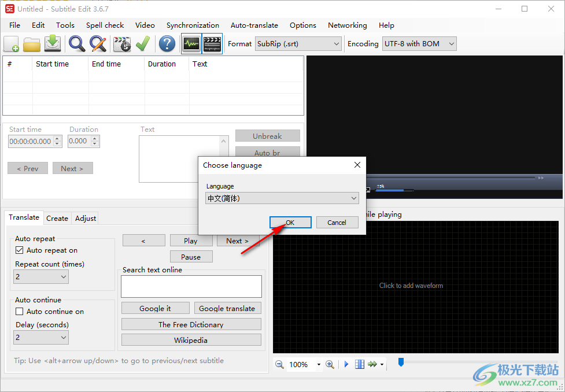Image resolution: width=565 pixels, height=392 pixels.
Task: Open the waveform 100% zoom dropdown
Action: coord(319,365)
